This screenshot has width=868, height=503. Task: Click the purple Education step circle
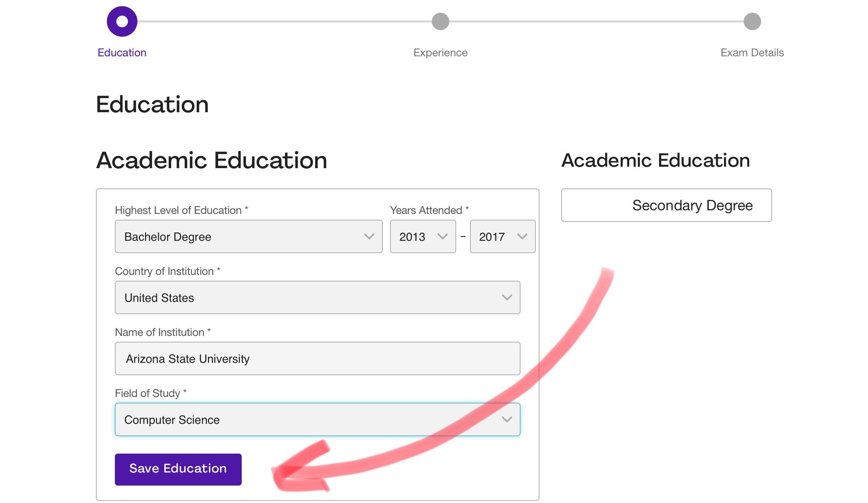[x=122, y=21]
